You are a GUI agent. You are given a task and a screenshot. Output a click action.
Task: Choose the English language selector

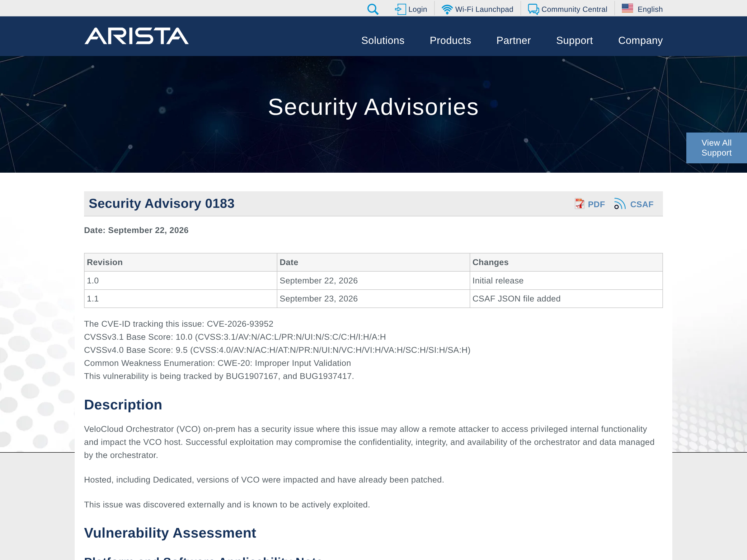click(x=650, y=9)
